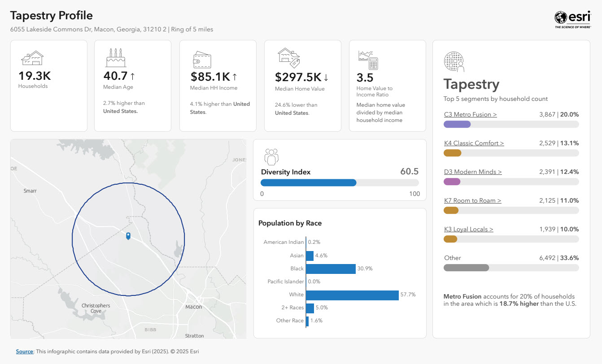Click the gray Other segment bar

tap(466, 268)
